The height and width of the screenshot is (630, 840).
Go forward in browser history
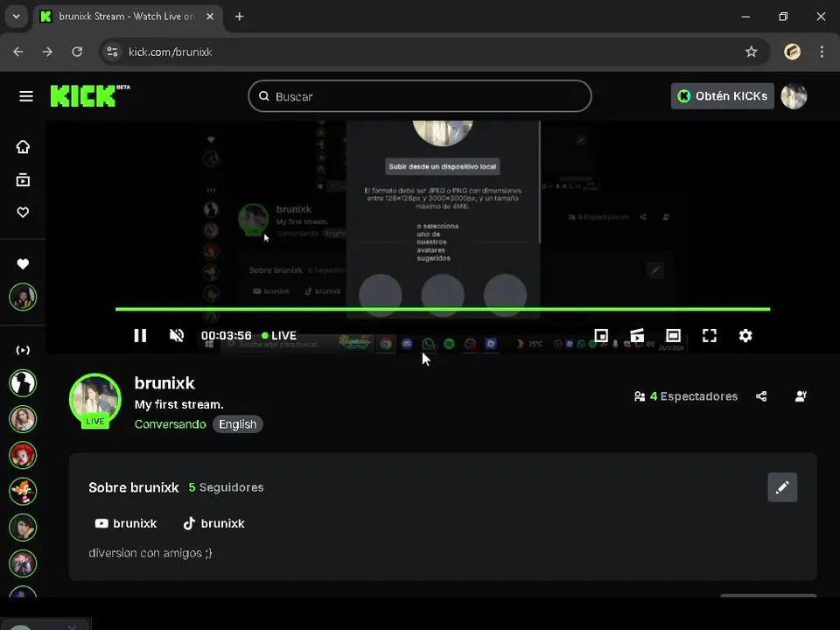[x=47, y=52]
